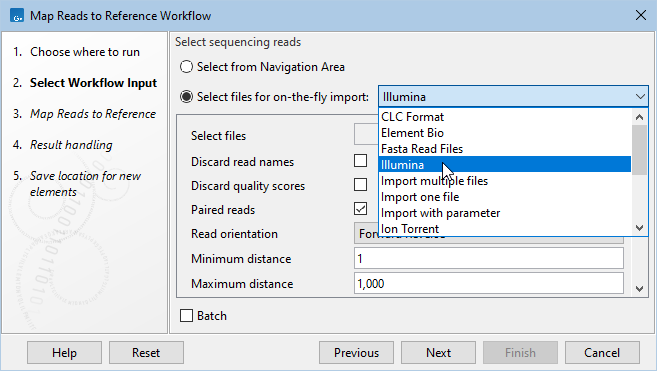Click step '1. Choose where to run'
Viewport: 657px width, 371px height.
(x=76, y=52)
